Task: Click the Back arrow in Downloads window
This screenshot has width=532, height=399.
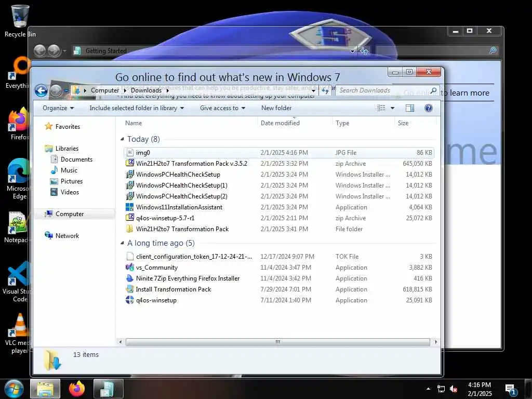Action: click(x=41, y=90)
